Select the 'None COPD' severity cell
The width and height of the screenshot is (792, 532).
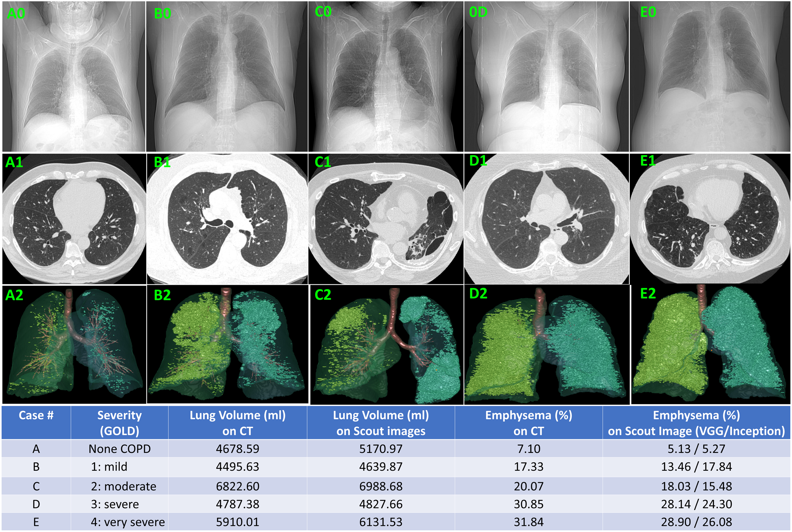[120, 449]
